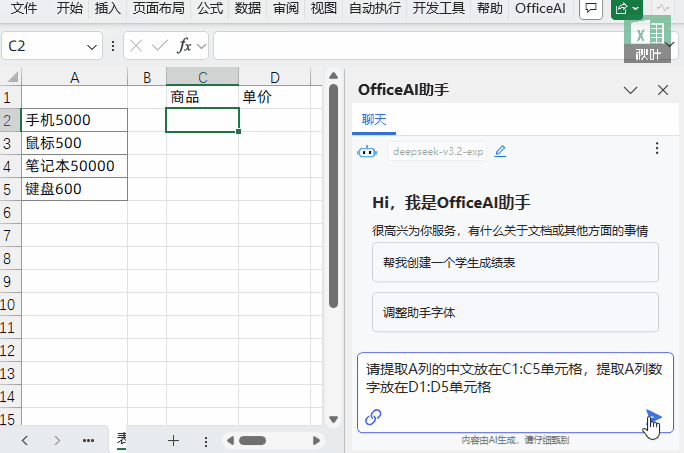Click the robot assistant icon
This screenshot has height=453, width=684.
coord(367,151)
